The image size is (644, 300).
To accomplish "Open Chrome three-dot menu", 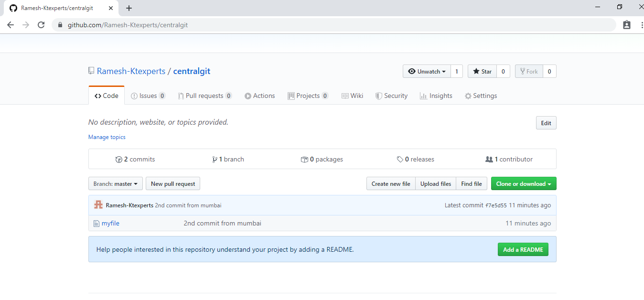I will [x=641, y=25].
